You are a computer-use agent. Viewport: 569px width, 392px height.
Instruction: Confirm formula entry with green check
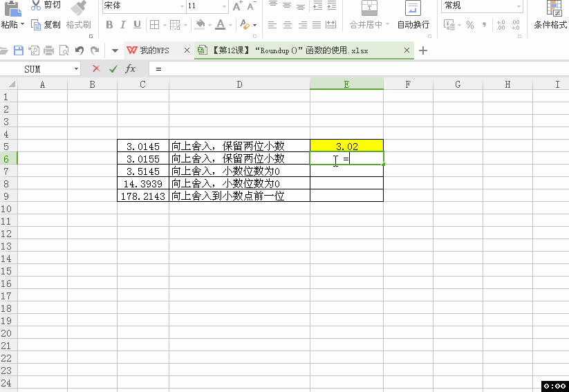pyautogui.click(x=113, y=68)
